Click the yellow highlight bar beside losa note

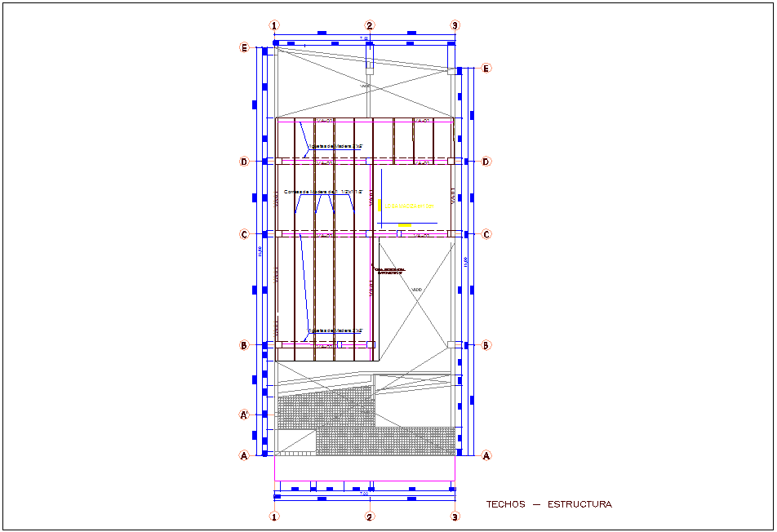point(379,205)
